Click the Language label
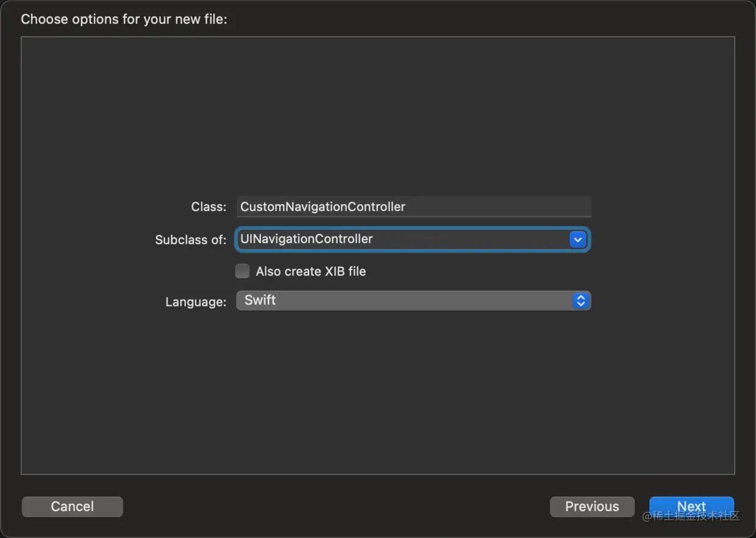This screenshot has width=756, height=538. pyautogui.click(x=195, y=302)
